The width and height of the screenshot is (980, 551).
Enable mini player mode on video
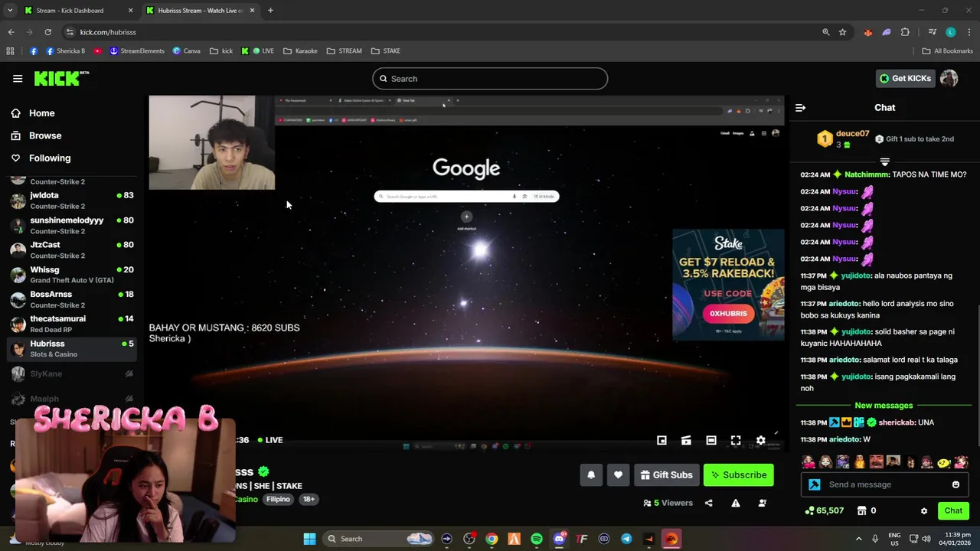661,440
